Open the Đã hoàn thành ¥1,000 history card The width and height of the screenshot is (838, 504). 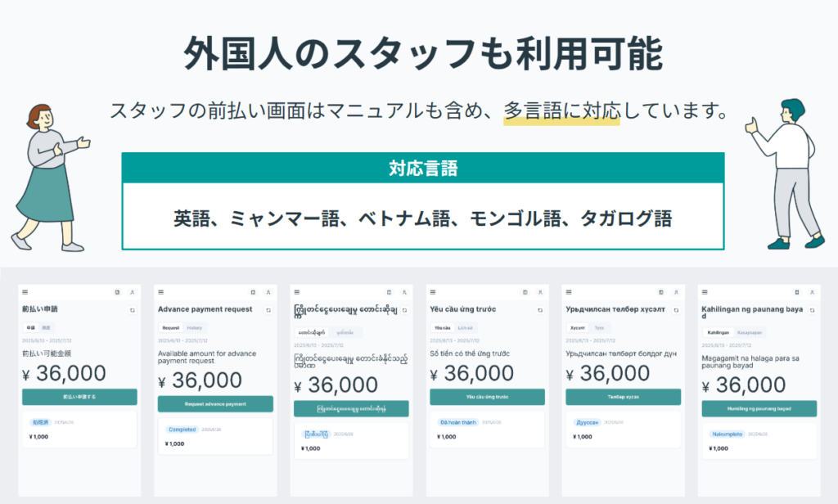tap(486, 430)
